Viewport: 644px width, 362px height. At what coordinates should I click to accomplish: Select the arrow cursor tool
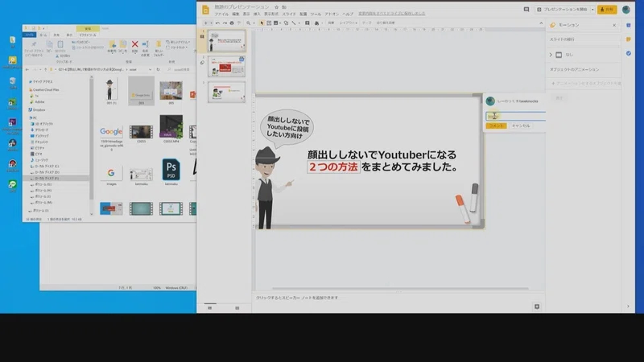(262, 23)
